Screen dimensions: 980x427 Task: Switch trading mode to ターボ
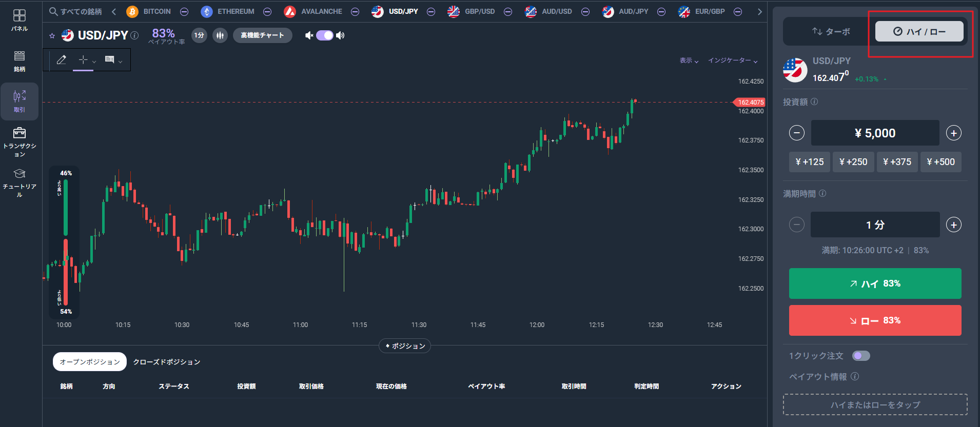point(831,31)
